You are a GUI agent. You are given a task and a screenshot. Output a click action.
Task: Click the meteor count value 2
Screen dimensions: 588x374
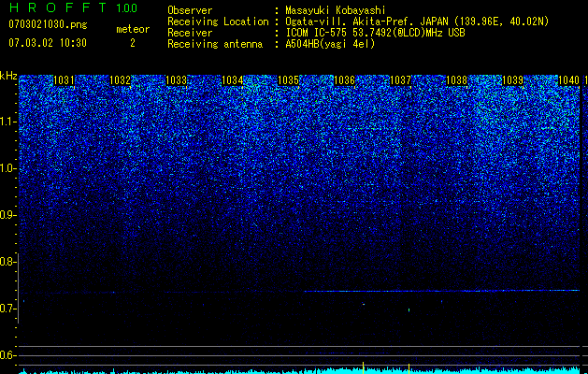[133, 43]
